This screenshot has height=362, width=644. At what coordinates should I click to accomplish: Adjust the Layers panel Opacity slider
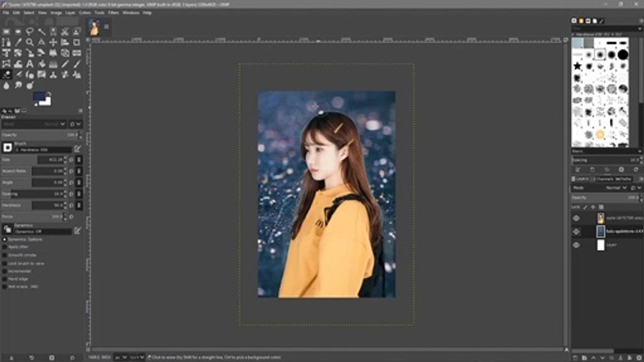pyautogui.click(x=607, y=198)
